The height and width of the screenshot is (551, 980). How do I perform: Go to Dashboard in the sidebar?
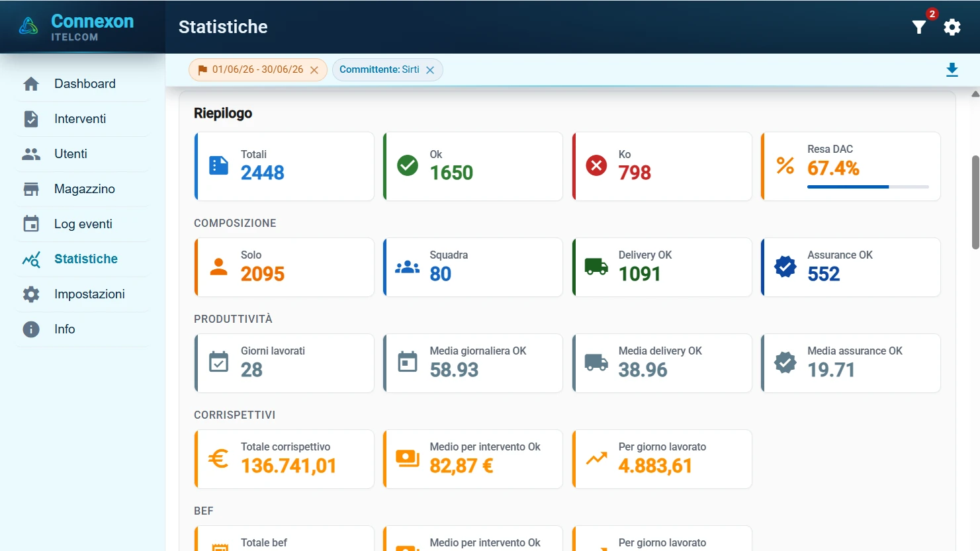[83, 84]
